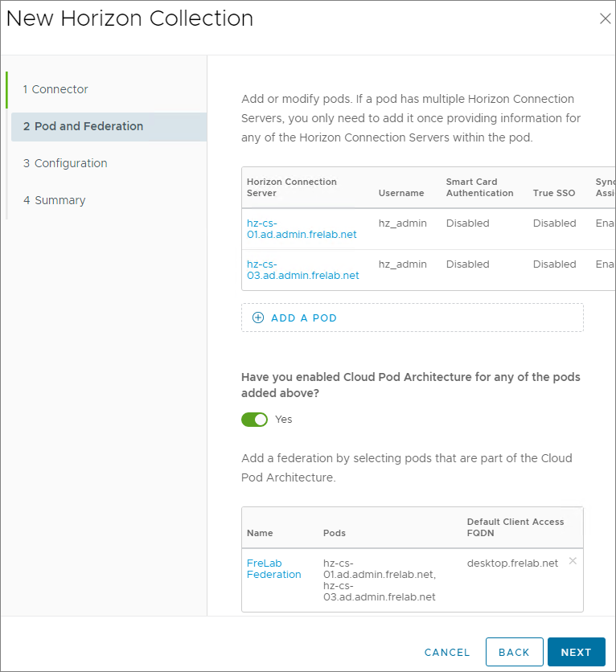
Task: Click the Default Client Access FQDN header
Action: click(x=515, y=527)
